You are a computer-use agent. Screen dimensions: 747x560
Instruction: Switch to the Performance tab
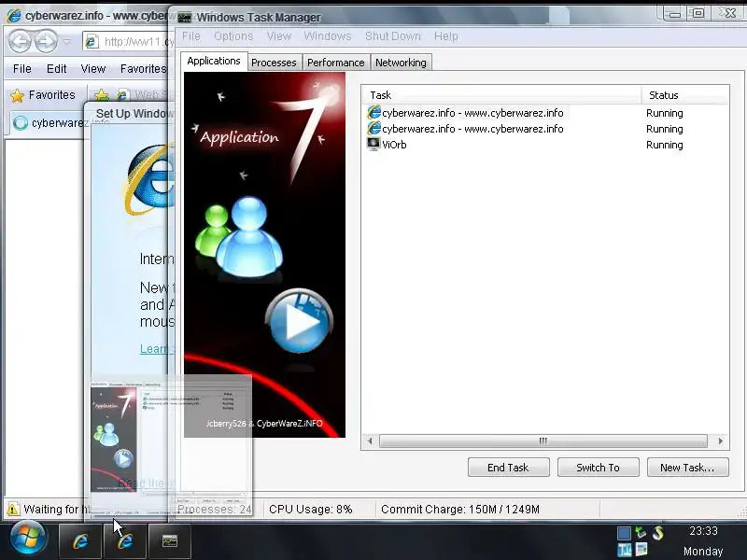pyautogui.click(x=336, y=63)
